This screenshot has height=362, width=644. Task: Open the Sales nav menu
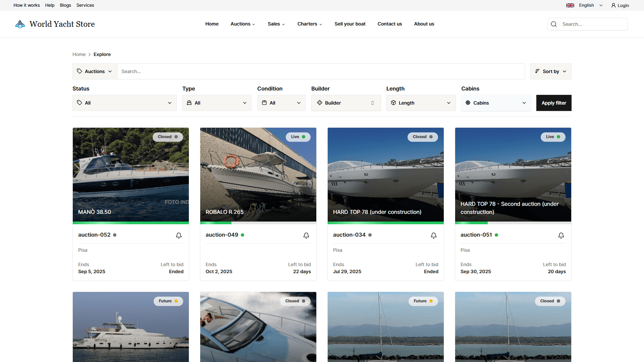pyautogui.click(x=276, y=24)
